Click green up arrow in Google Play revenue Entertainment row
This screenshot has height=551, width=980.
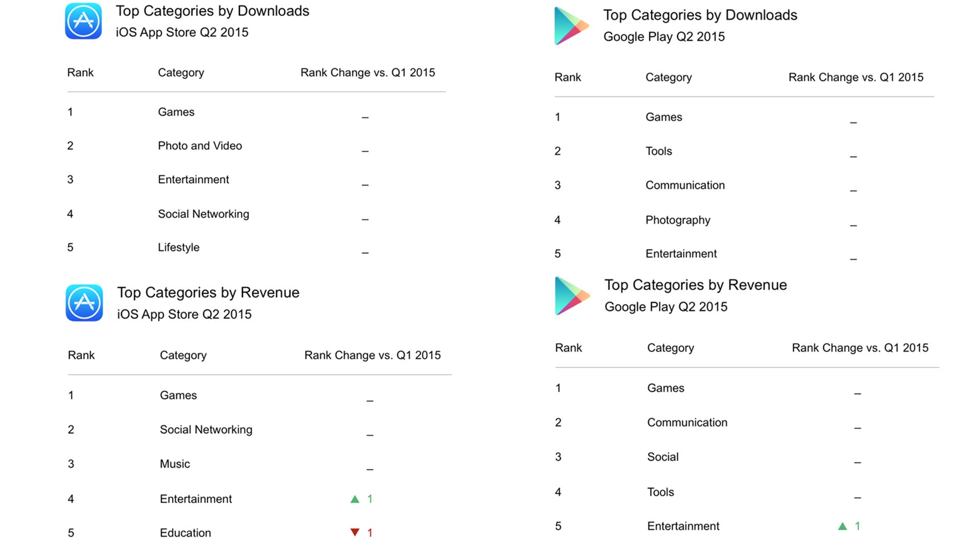click(843, 526)
